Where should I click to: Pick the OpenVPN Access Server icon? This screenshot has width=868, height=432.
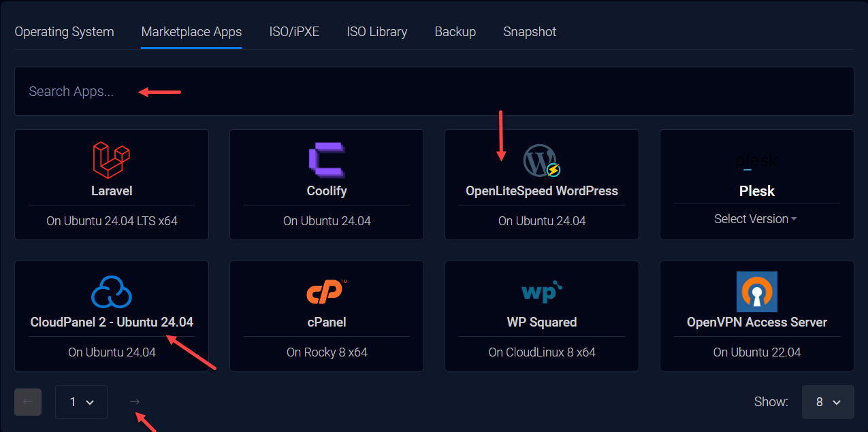(756, 292)
